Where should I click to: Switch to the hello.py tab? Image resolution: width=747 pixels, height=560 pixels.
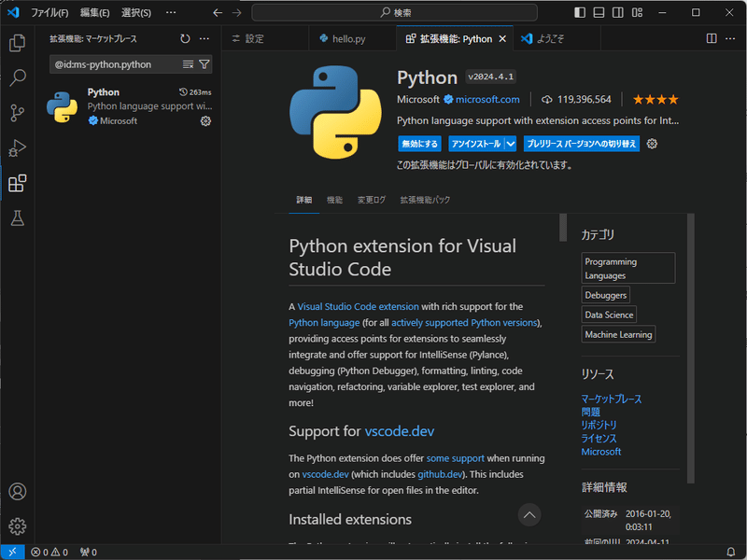coord(352,38)
